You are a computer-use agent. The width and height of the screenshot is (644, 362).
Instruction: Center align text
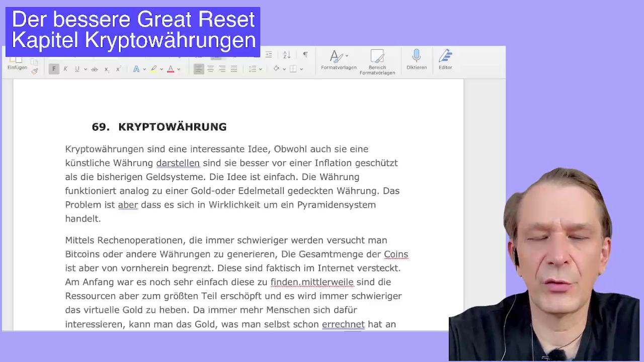point(211,69)
